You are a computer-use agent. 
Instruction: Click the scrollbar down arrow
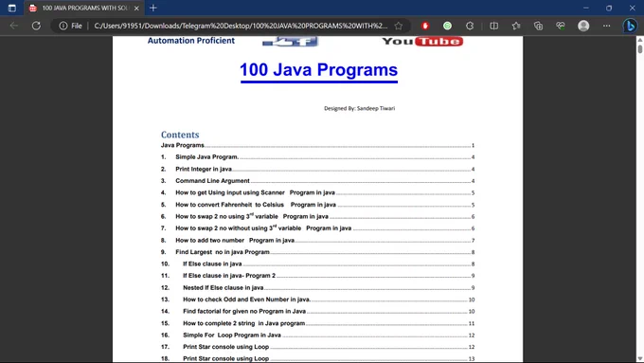(640, 358)
